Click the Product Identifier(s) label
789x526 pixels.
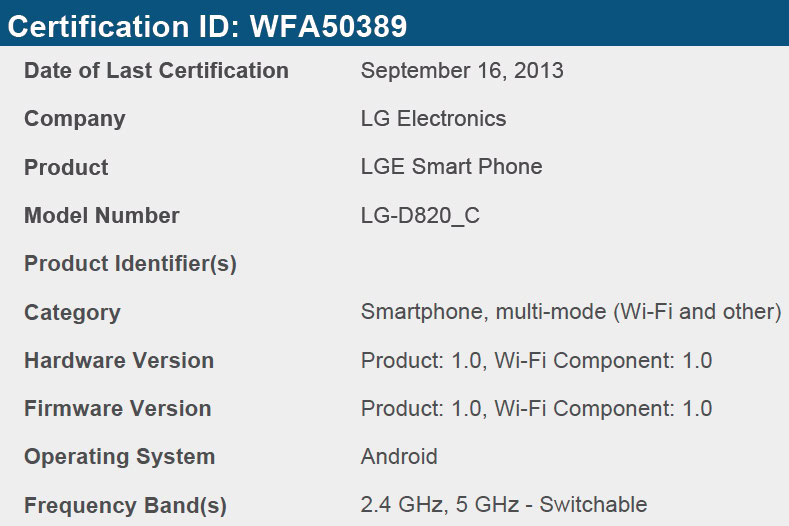tap(130, 264)
